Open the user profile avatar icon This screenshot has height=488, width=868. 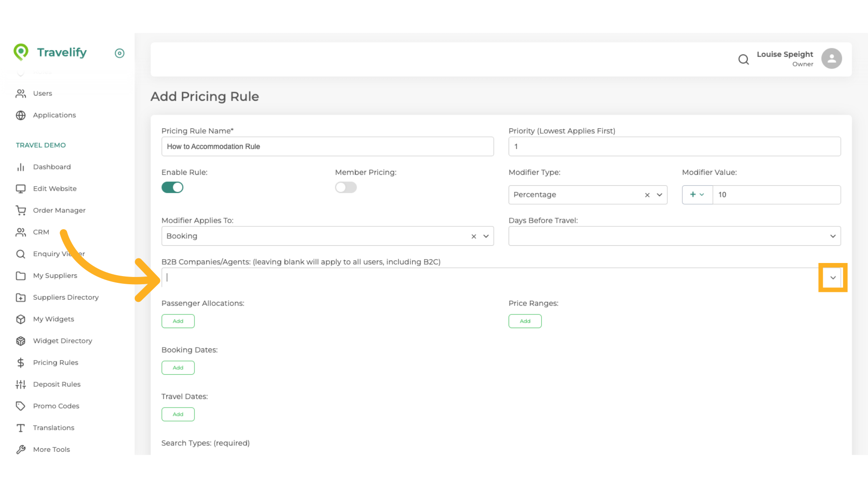pos(831,59)
